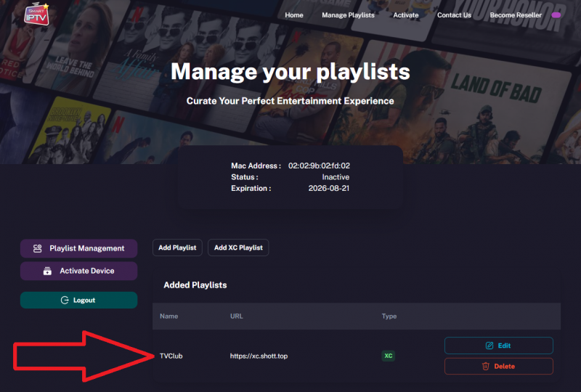The height and width of the screenshot is (392, 581).
Task: Click the Name column header
Action: pos(168,316)
